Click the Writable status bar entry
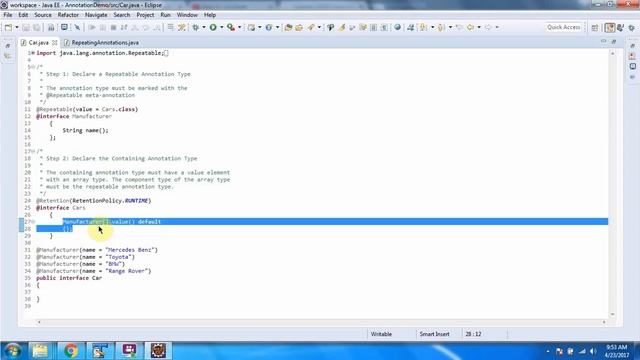The width and height of the screenshot is (640, 360). [382, 334]
